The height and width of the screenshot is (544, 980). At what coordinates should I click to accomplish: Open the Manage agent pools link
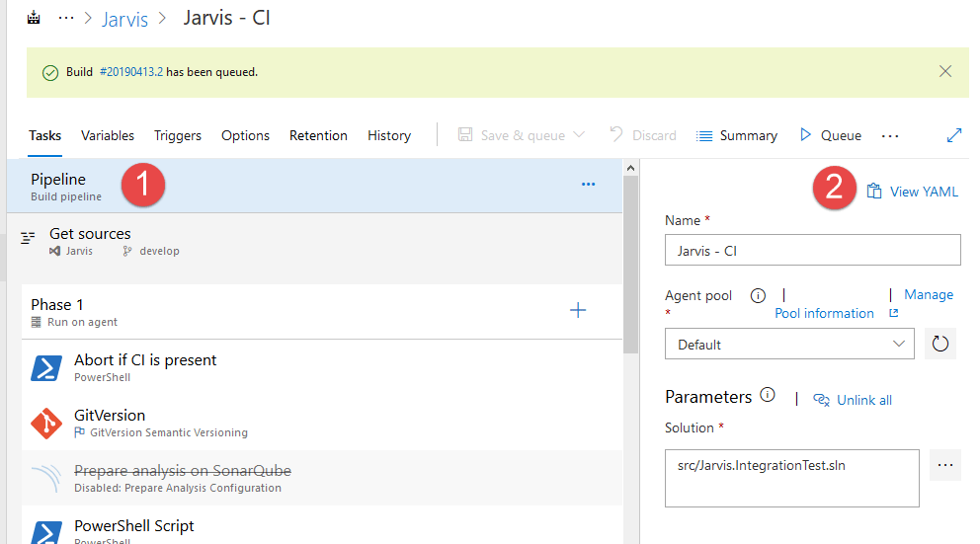(929, 295)
